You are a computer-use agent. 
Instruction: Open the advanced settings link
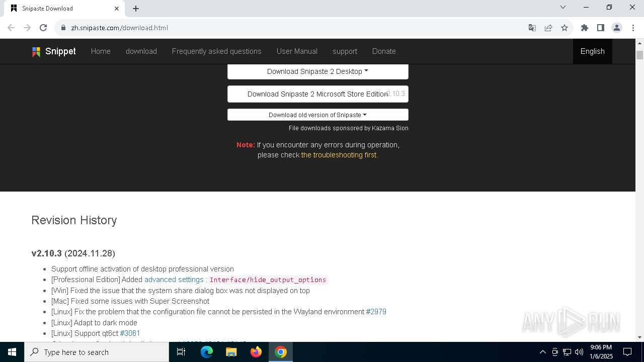(174, 280)
